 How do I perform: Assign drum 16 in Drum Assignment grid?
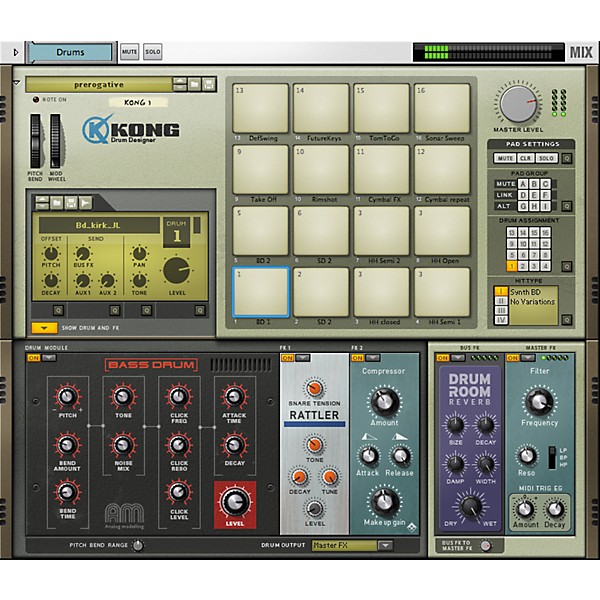545,233
